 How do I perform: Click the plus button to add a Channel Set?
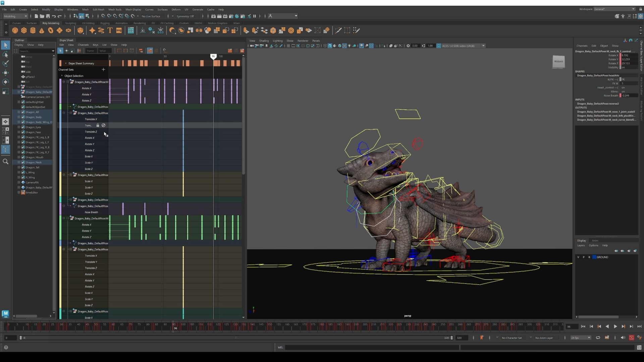[103, 69]
